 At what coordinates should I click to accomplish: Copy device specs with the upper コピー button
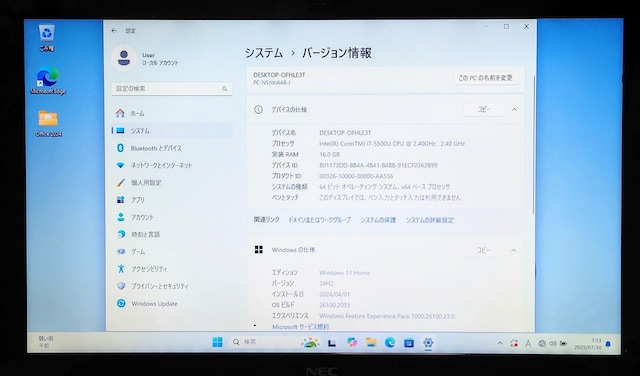[x=484, y=109]
